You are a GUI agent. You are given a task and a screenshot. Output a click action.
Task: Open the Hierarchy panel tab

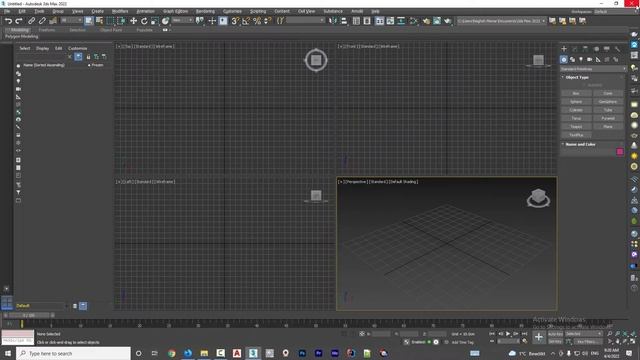585,49
